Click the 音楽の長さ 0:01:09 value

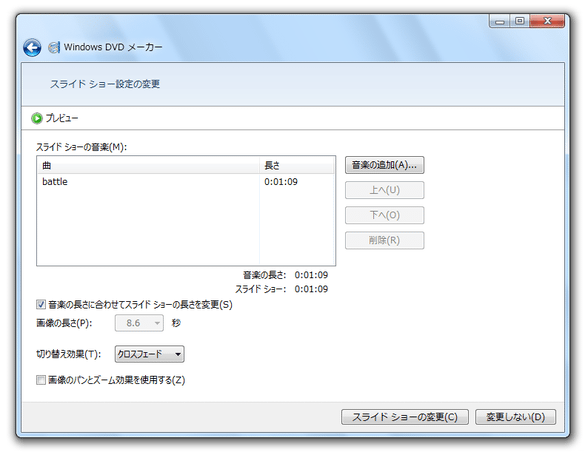pos(311,275)
